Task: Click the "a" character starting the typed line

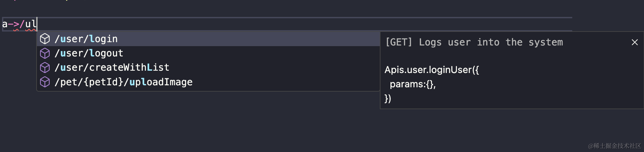Action: 5,24
